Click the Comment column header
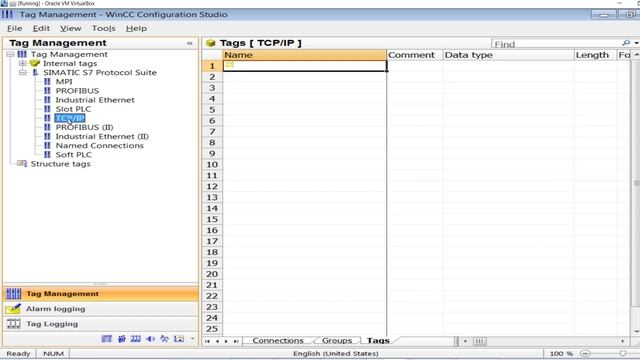The image size is (640, 360). tap(415, 55)
